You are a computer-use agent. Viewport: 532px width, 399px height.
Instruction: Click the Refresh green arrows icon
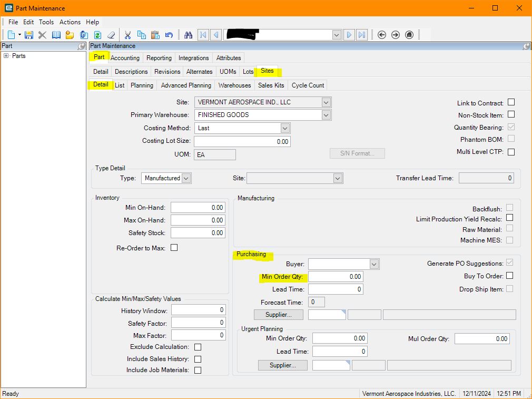pyautogui.click(x=98, y=35)
